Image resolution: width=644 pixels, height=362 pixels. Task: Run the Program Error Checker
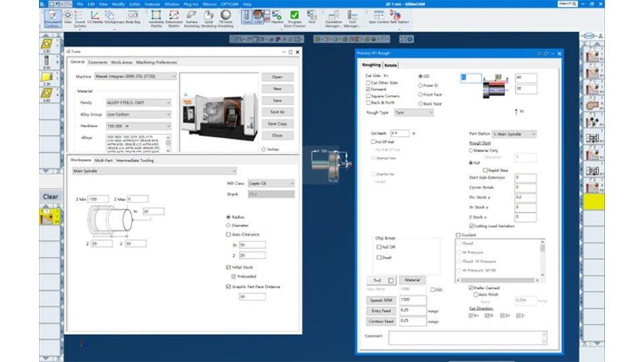(x=294, y=19)
